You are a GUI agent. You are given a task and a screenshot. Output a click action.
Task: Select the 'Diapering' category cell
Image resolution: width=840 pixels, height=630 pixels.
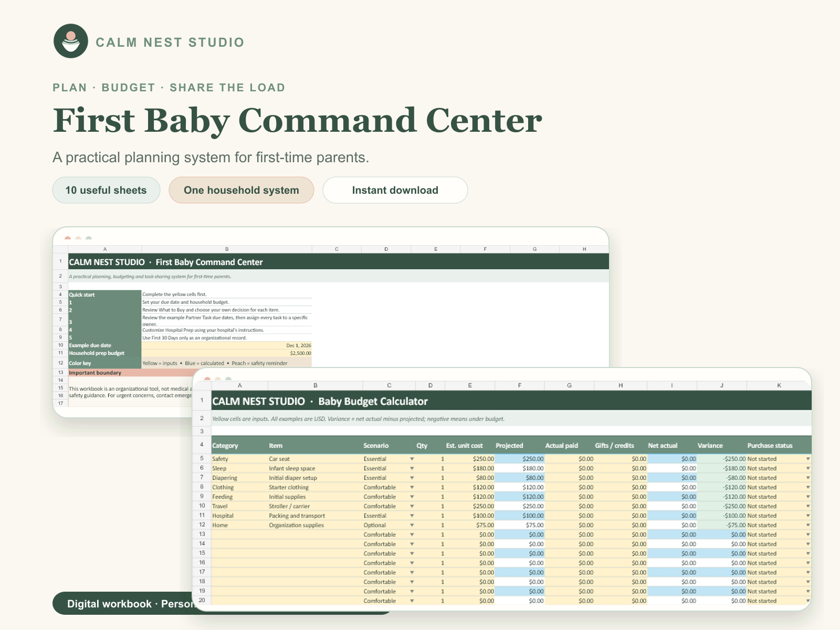tap(239, 478)
